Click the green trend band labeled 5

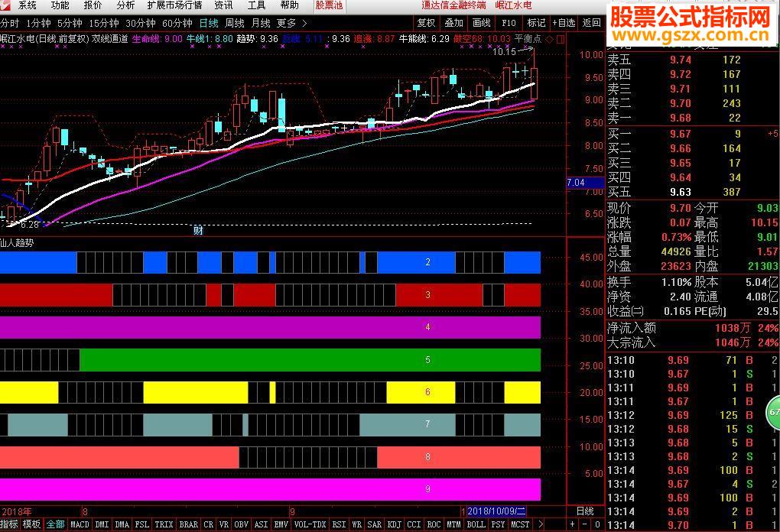310,359
